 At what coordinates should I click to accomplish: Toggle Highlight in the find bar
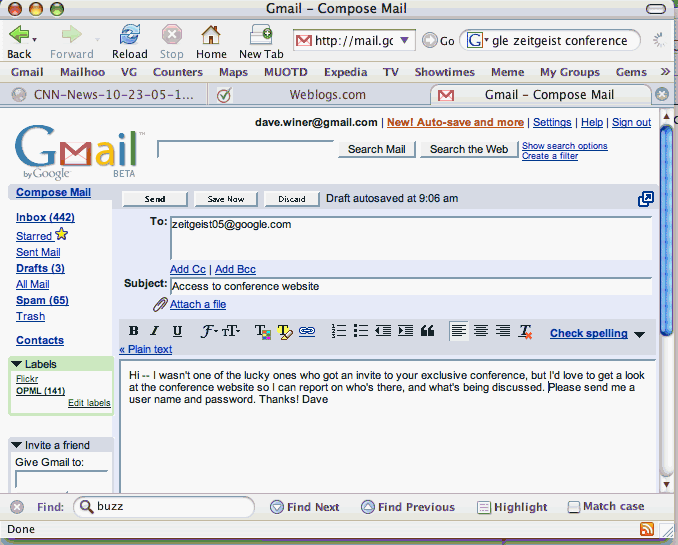pos(511,507)
